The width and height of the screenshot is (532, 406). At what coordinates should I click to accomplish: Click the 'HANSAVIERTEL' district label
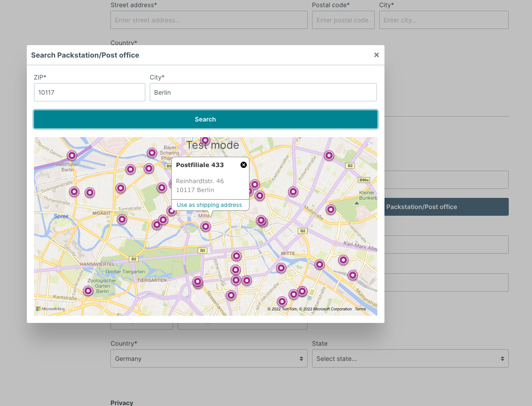(97, 264)
